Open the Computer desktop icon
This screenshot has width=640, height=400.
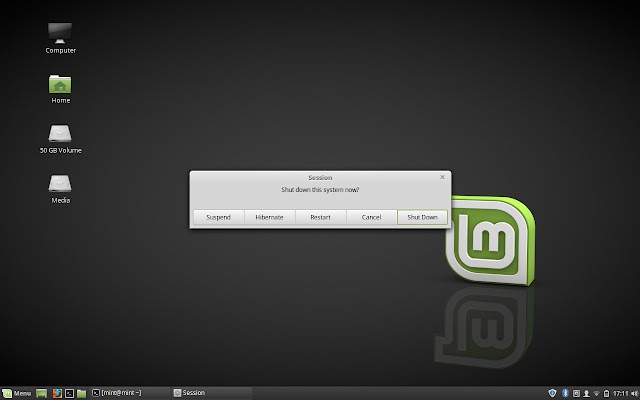pyautogui.click(x=60, y=33)
